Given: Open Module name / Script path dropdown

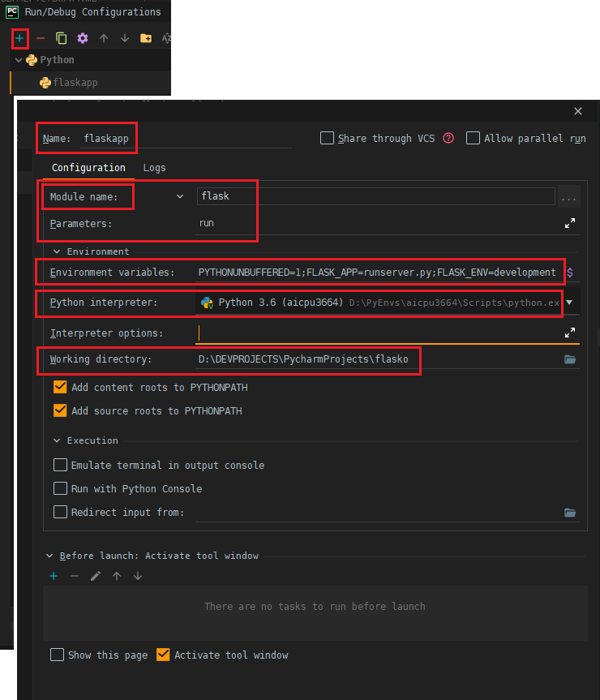Looking at the screenshot, I should [180, 196].
